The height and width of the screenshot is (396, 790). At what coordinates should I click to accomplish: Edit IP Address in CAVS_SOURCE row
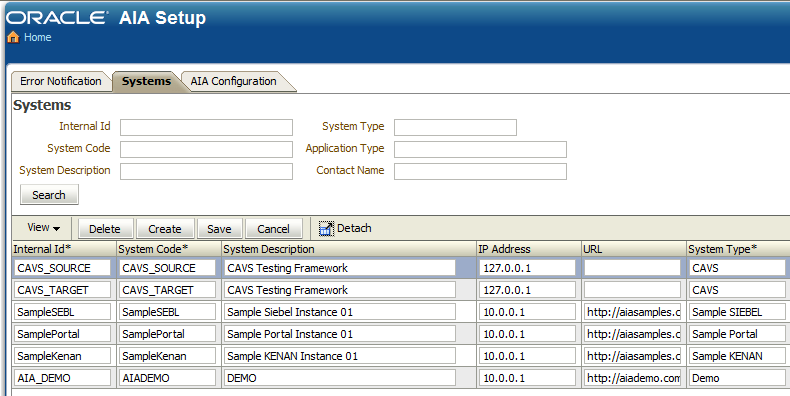coord(528,268)
